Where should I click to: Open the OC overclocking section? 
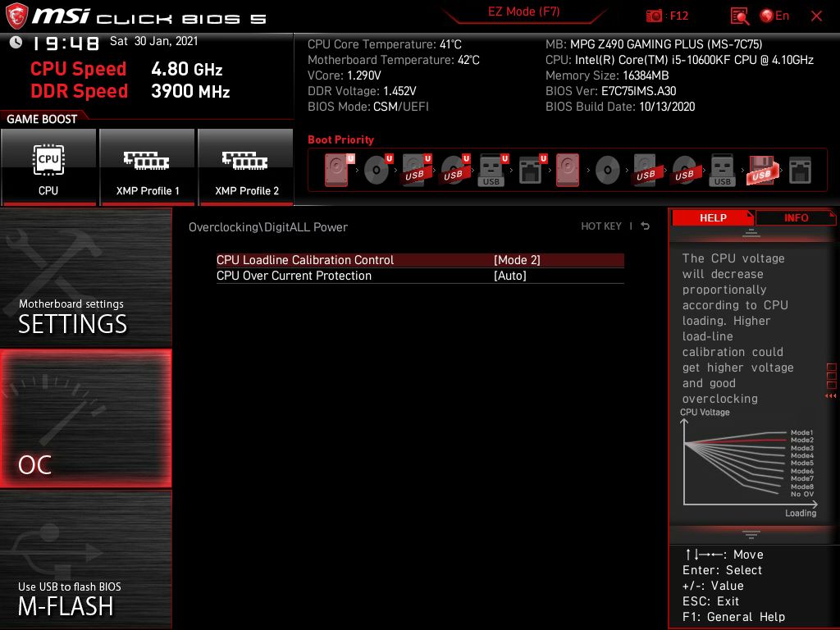point(85,418)
